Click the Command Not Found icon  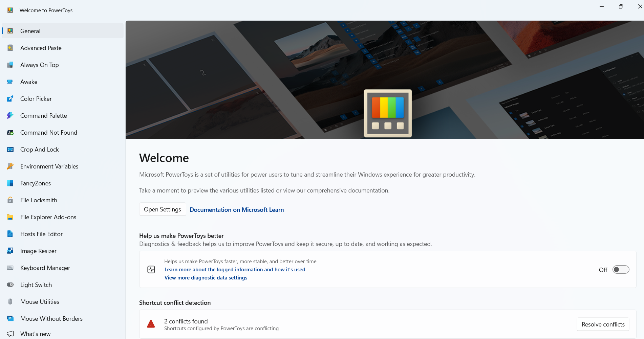click(10, 132)
